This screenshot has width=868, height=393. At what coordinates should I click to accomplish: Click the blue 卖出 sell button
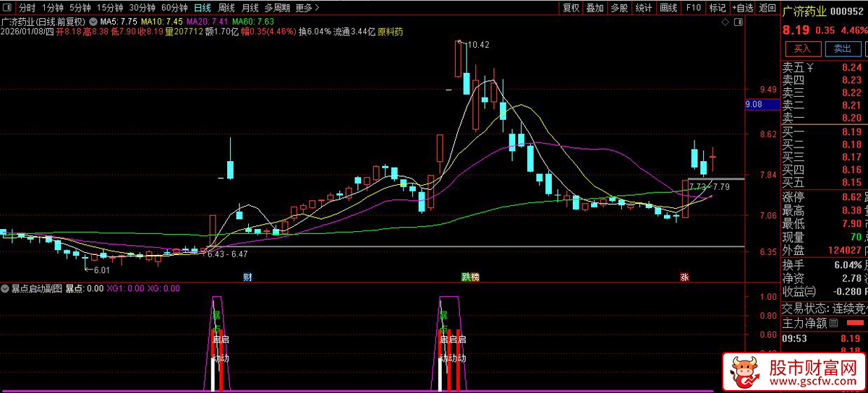(842, 49)
